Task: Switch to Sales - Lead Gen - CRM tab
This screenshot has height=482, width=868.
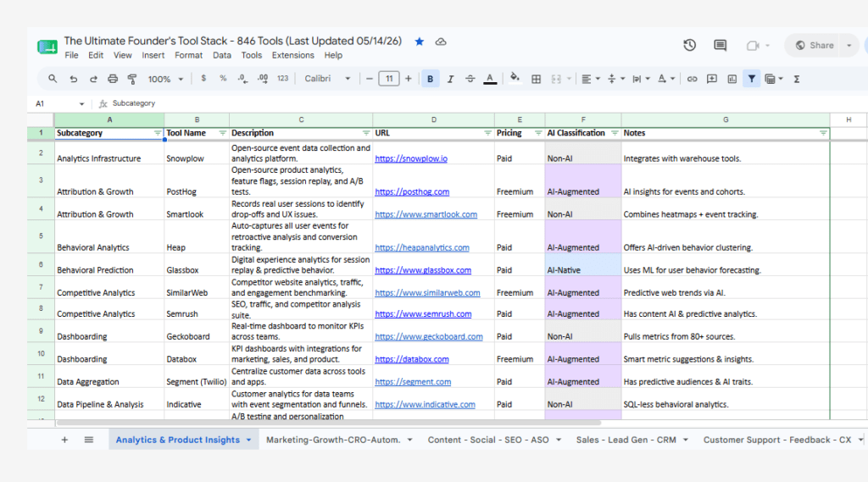Action: (626, 440)
